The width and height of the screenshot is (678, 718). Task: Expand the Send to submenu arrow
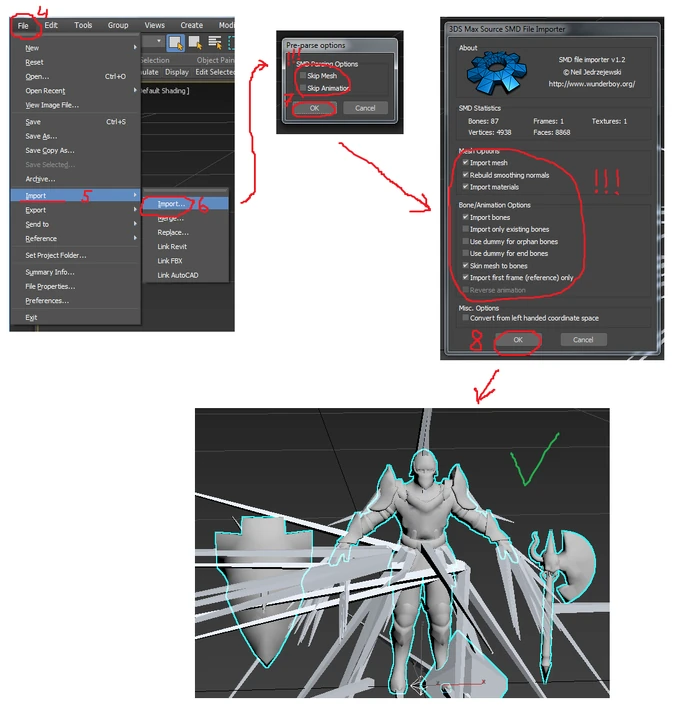point(135,223)
